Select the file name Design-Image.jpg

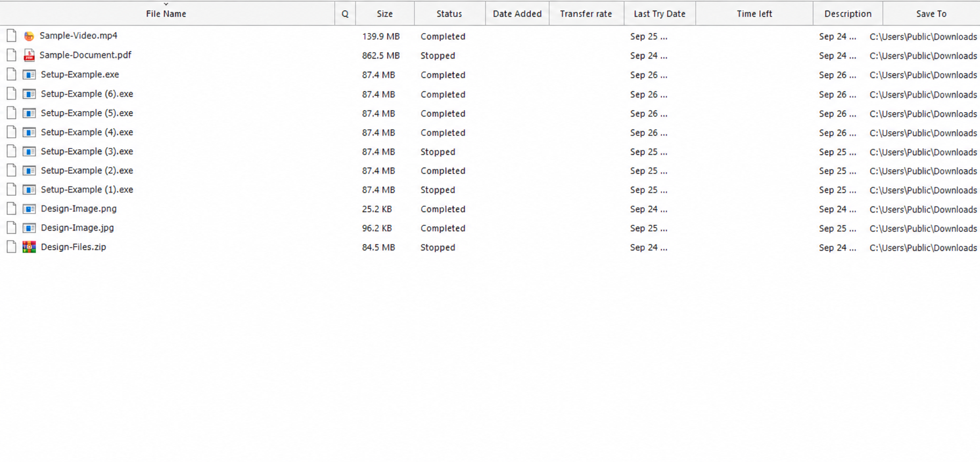(x=77, y=228)
